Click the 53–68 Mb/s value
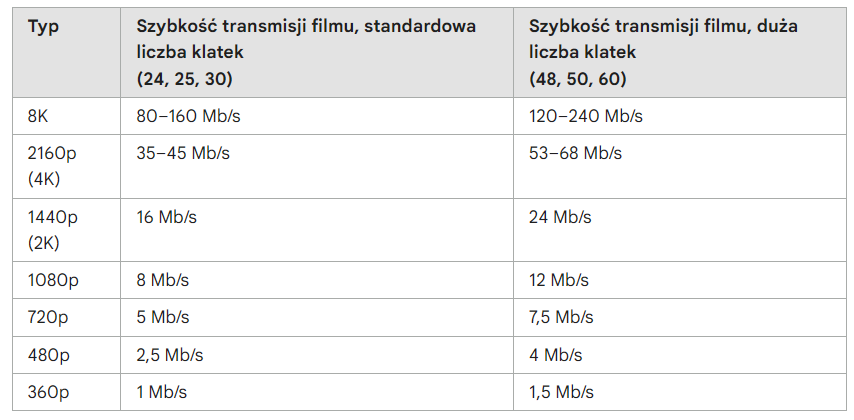 [x=576, y=153]
